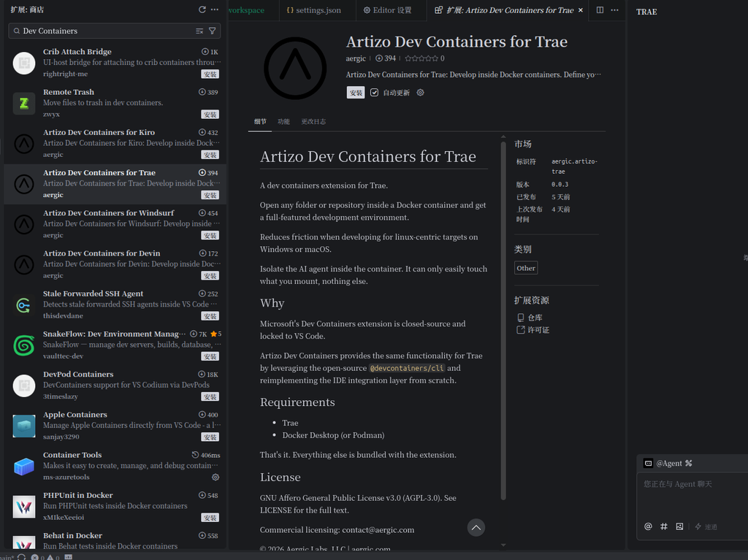This screenshot has width=748, height=560.
Task: Select Behat in Docker extension row
Action: click(115, 539)
